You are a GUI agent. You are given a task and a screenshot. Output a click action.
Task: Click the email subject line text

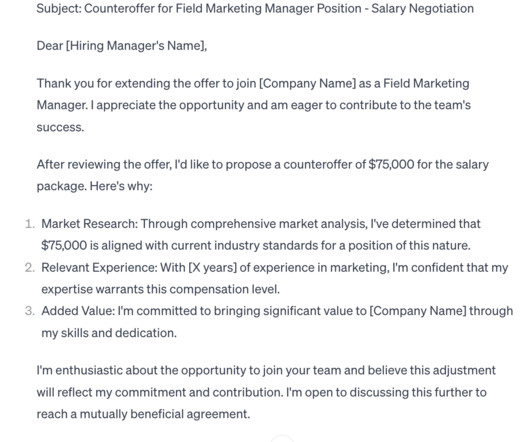[x=255, y=8]
